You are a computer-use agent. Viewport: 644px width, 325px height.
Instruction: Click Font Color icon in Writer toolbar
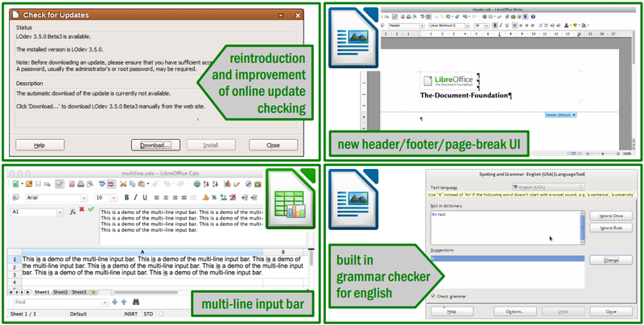(567, 26)
